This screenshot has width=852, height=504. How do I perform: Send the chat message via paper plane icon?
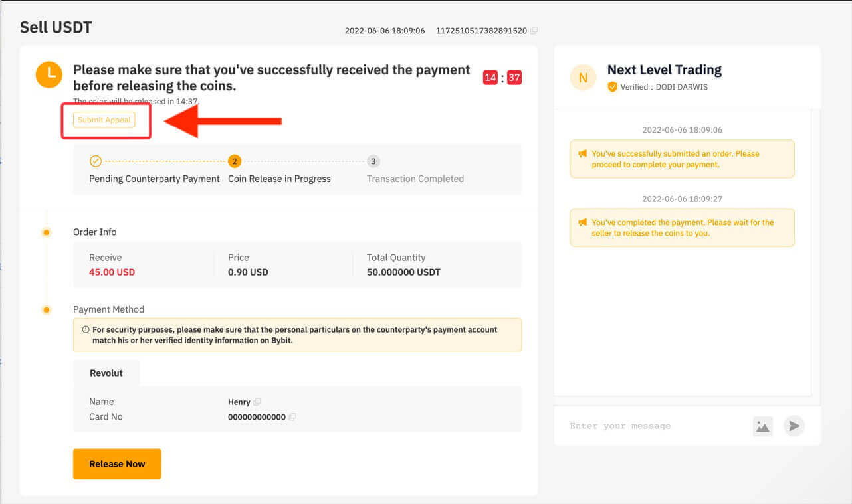pos(794,426)
